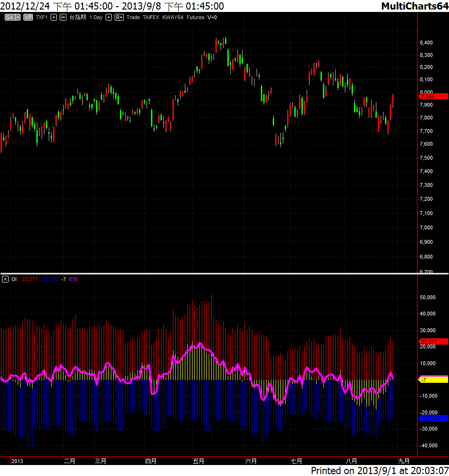Click the 8,200 price scale label
This screenshot has height=476, width=449.
[426, 67]
